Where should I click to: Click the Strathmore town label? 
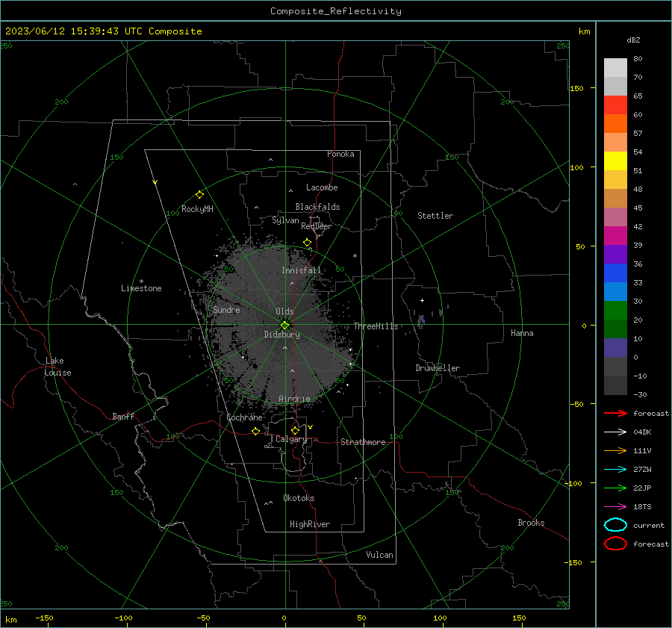(x=363, y=442)
